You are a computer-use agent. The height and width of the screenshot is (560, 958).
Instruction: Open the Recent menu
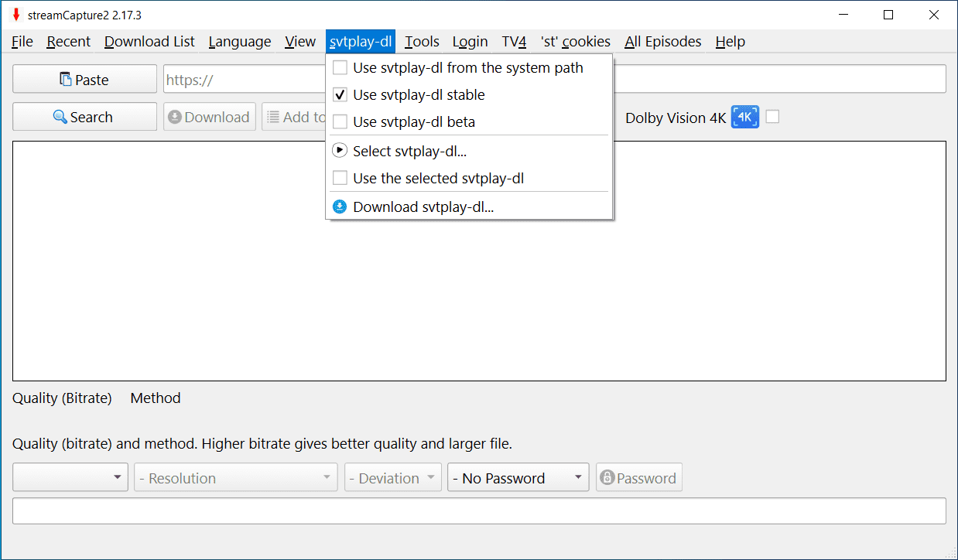coord(69,42)
